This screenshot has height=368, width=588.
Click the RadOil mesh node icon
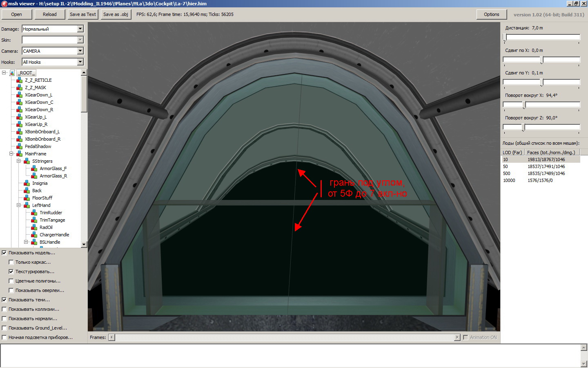coord(34,227)
